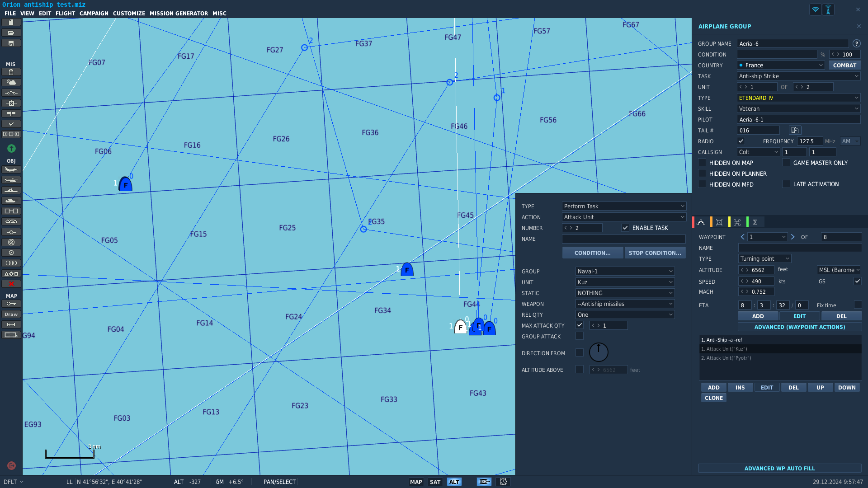Viewport: 868px width, 488px height.
Task: Toggle the ENABLE TASK checkbox
Action: click(x=625, y=228)
